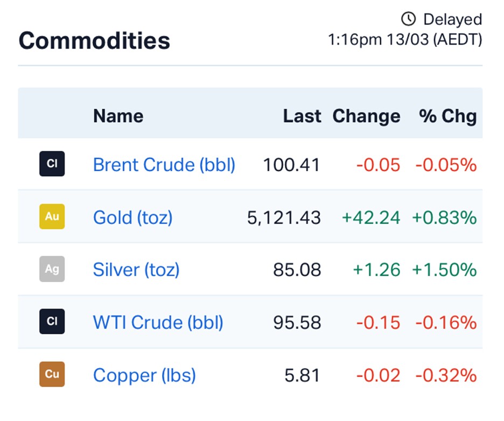Click Silver's +1.50% change value
This screenshot has height=421, width=504.
[x=444, y=270]
